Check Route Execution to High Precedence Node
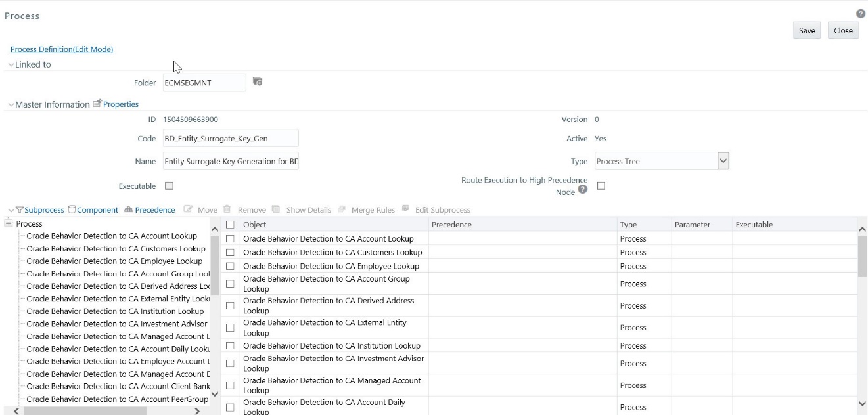 pyautogui.click(x=601, y=185)
